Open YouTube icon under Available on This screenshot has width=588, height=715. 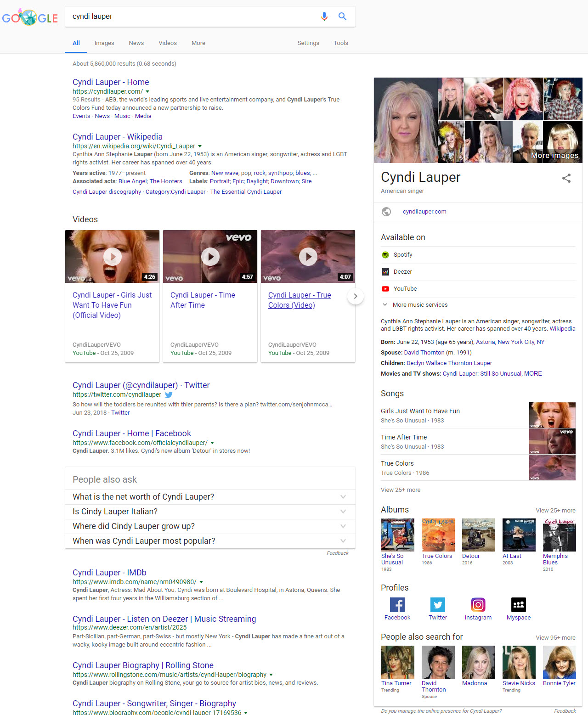(x=385, y=289)
